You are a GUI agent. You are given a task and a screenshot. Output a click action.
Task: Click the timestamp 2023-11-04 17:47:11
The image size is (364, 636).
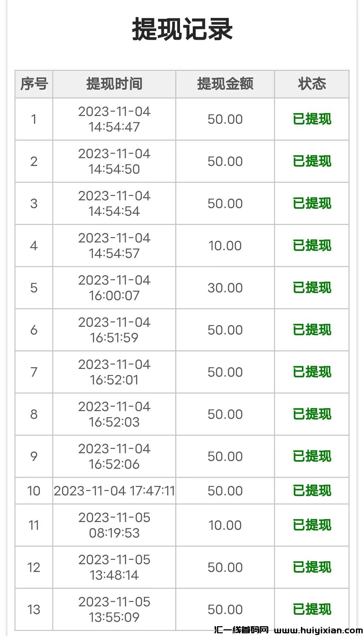pyautogui.click(x=114, y=491)
